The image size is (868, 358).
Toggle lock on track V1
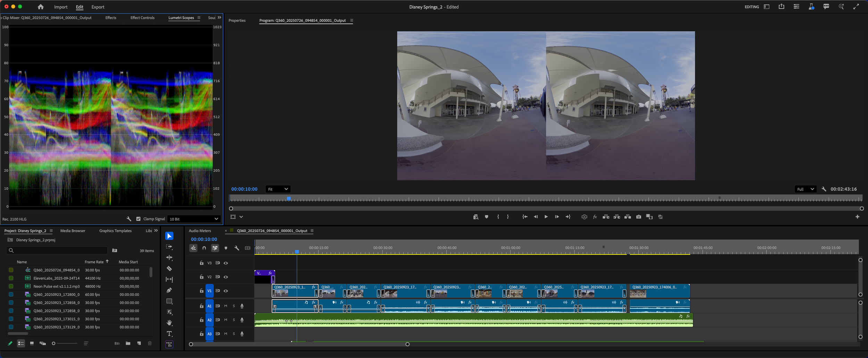coord(201,291)
